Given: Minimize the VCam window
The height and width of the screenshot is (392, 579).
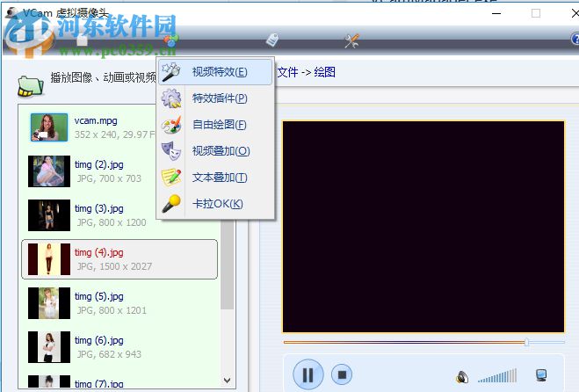Looking at the screenshot, I should pos(496,14).
